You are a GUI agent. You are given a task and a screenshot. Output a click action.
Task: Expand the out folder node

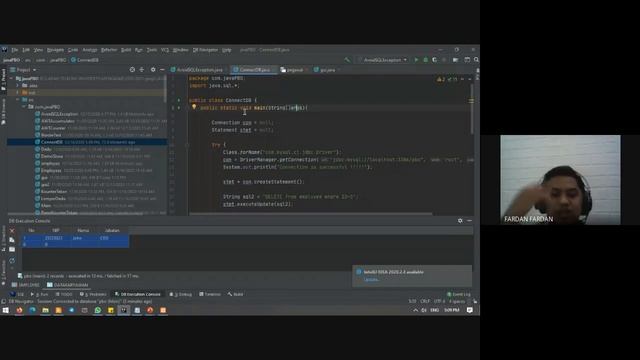pyautogui.click(x=18, y=93)
